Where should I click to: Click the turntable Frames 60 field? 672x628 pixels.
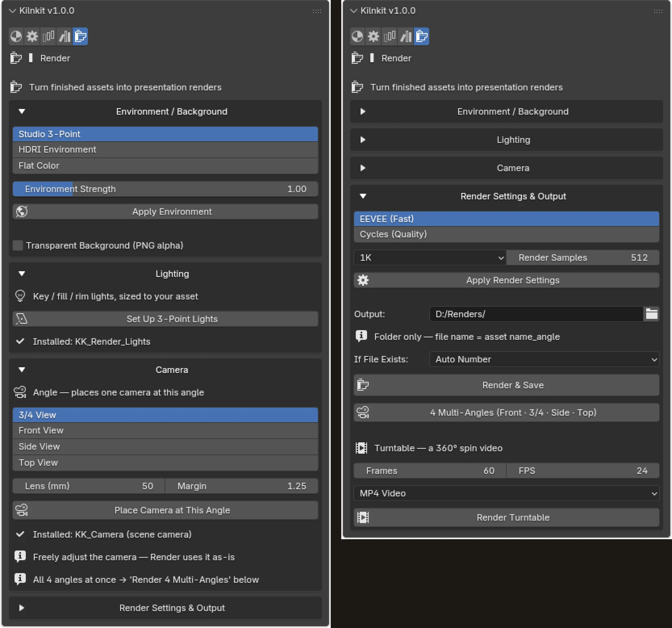(430, 471)
